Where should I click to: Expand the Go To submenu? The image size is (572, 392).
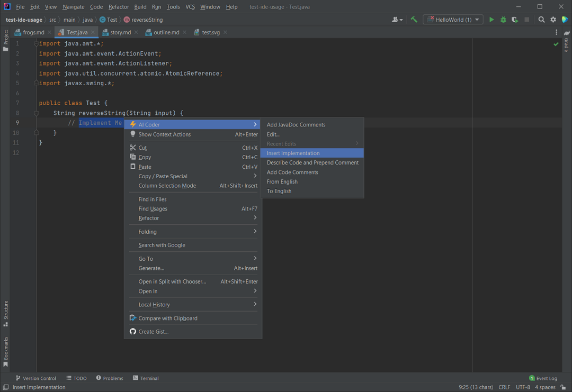pyautogui.click(x=193, y=259)
